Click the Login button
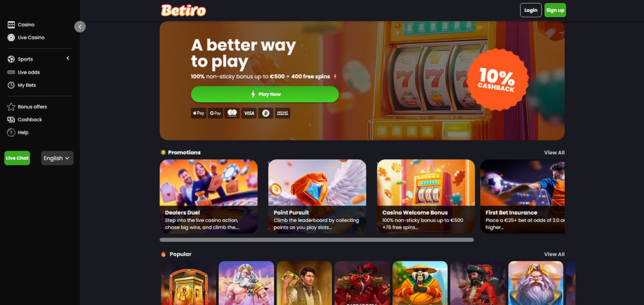 tap(531, 10)
